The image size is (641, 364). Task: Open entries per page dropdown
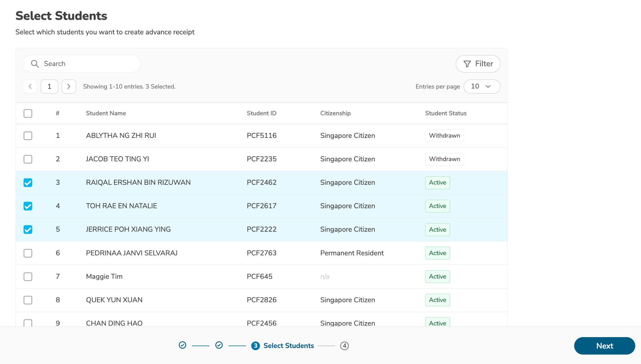(x=481, y=87)
